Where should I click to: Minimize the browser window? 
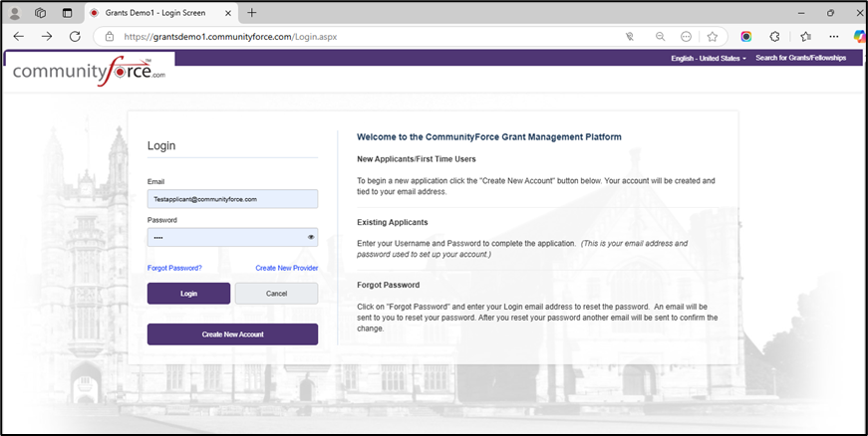(802, 13)
